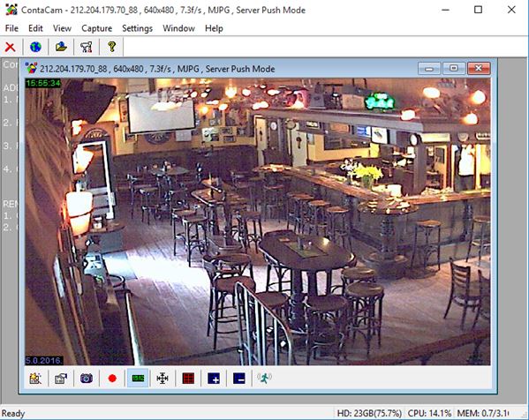
Task: Open the camera settings tools icon
Action: pos(87,47)
